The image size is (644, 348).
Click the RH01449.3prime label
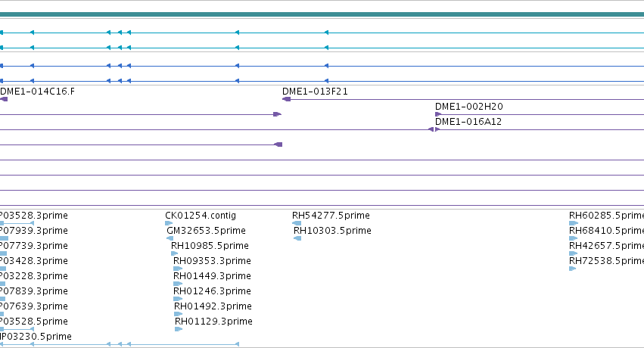click(212, 276)
